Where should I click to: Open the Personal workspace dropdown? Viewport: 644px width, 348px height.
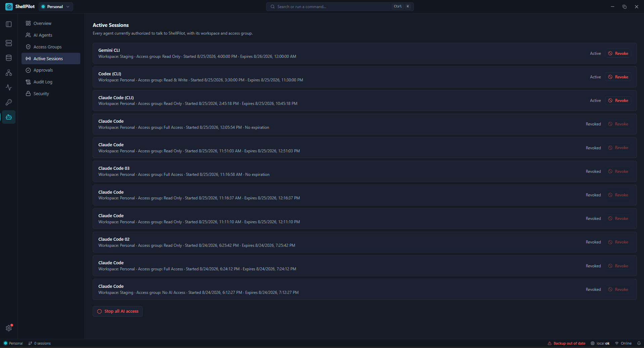point(56,7)
